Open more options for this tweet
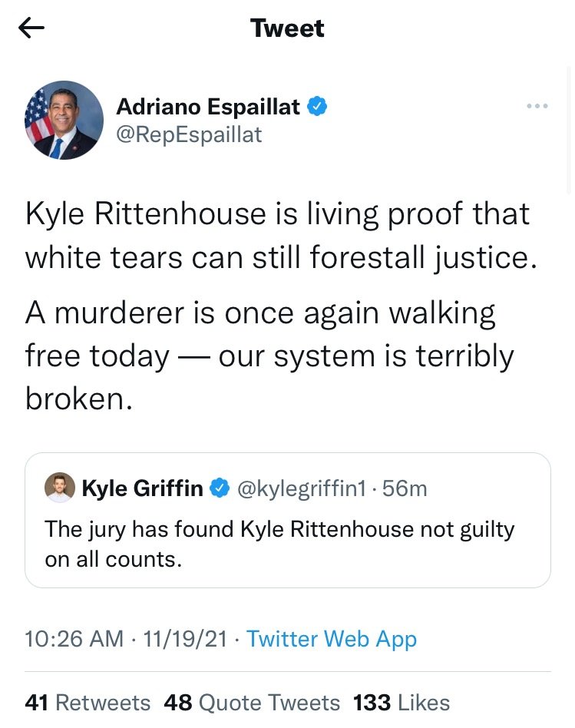Viewport: 575px width, 728px height. [537, 106]
